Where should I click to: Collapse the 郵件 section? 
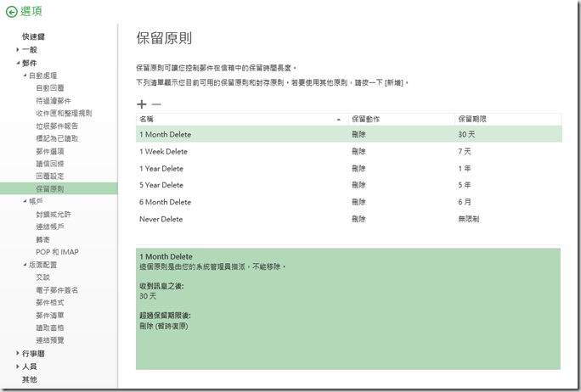(x=17, y=63)
